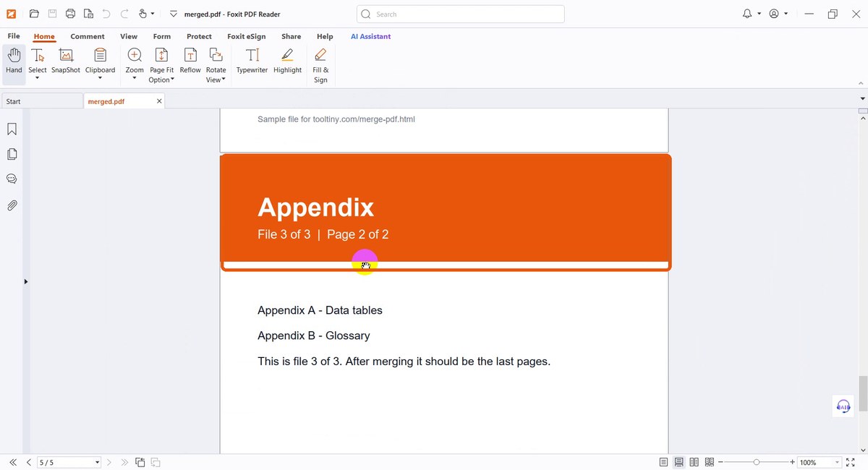Image resolution: width=868 pixels, height=470 pixels.
Task: Open the Help tab
Action: tap(325, 36)
